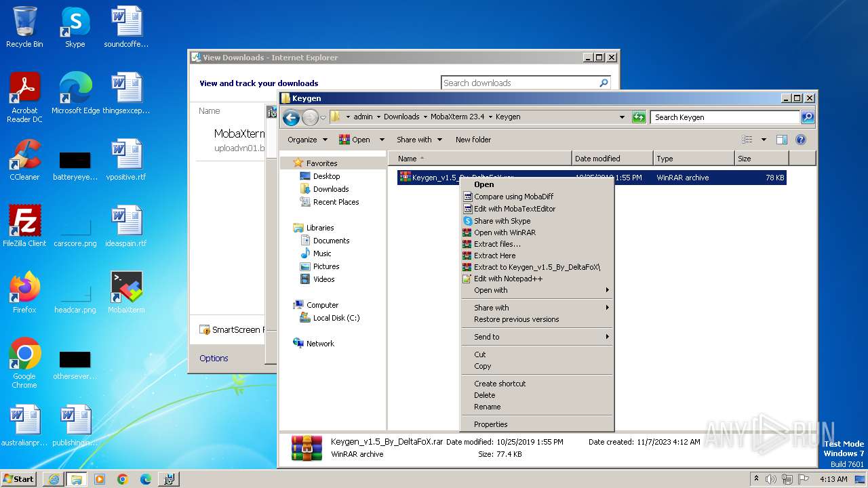Sort by the Date modified column header

pos(613,159)
